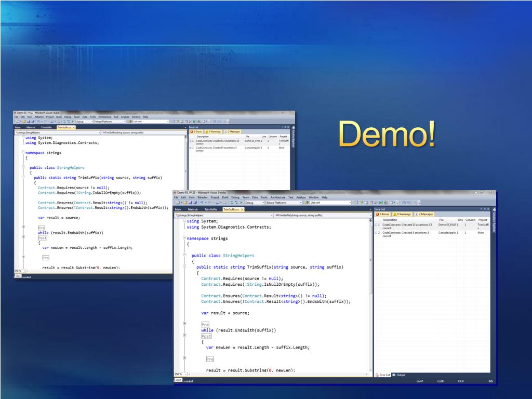
Task: Click the Find combo box in front window
Action: pos(330,203)
